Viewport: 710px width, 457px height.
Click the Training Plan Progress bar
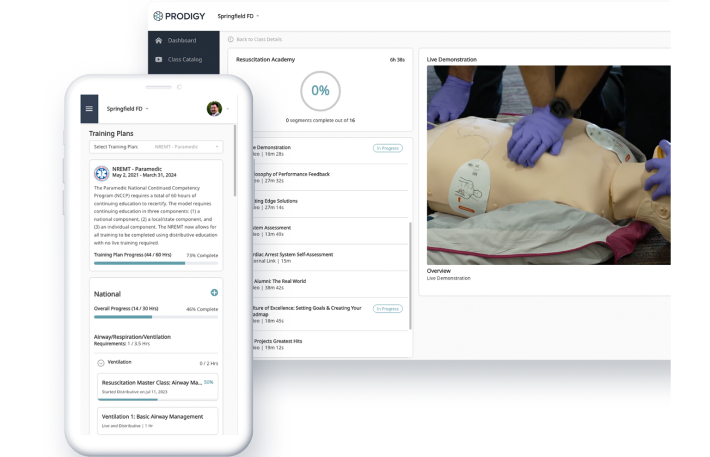point(156,263)
